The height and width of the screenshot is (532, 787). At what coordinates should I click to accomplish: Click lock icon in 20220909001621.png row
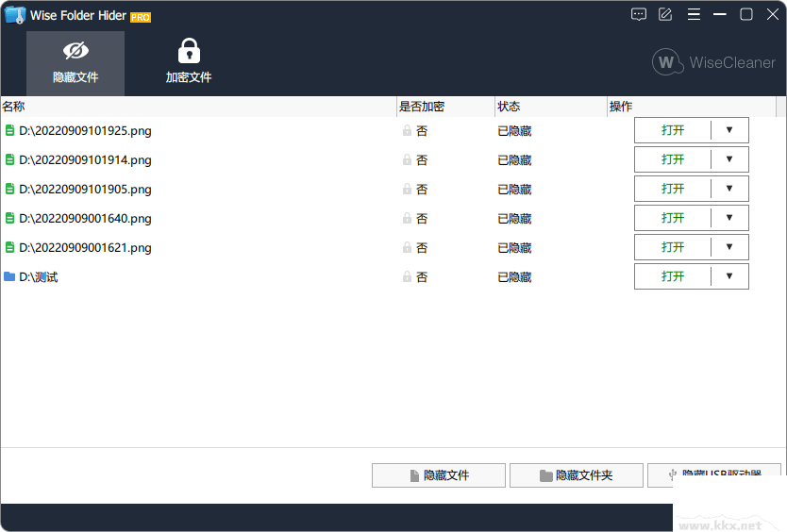(407, 247)
